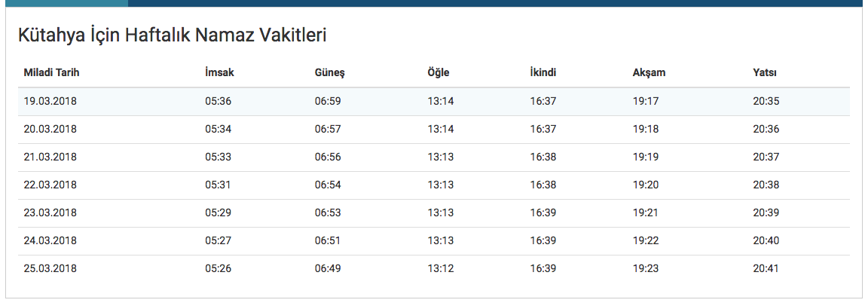This screenshot has height=306, width=868.
Task: Click the 22.03.2018 date cell
Action: (50, 185)
